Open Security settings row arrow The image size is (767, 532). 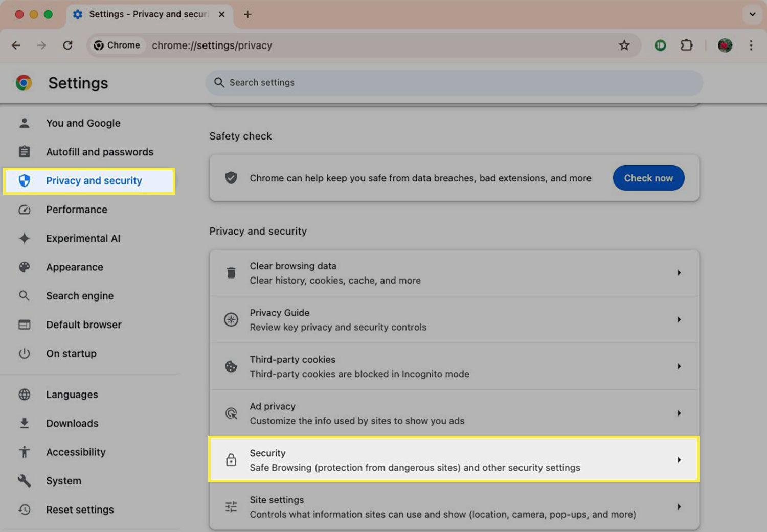pyautogui.click(x=679, y=460)
